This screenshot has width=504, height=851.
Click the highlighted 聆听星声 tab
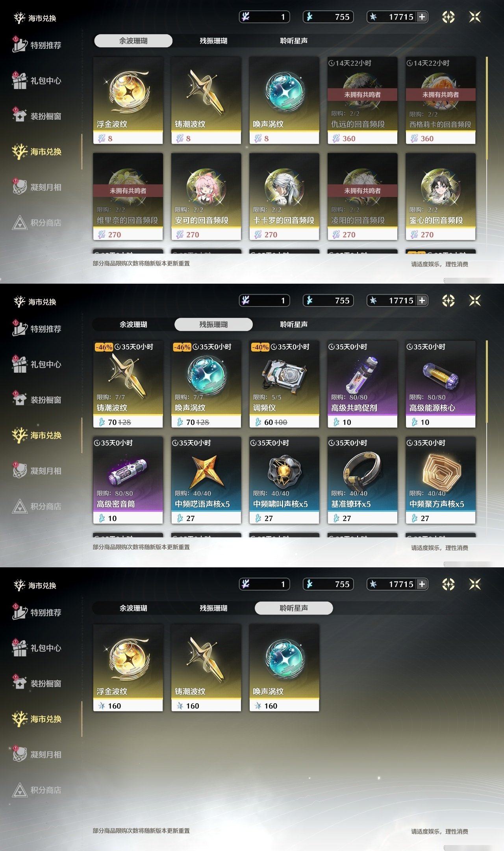[294, 608]
